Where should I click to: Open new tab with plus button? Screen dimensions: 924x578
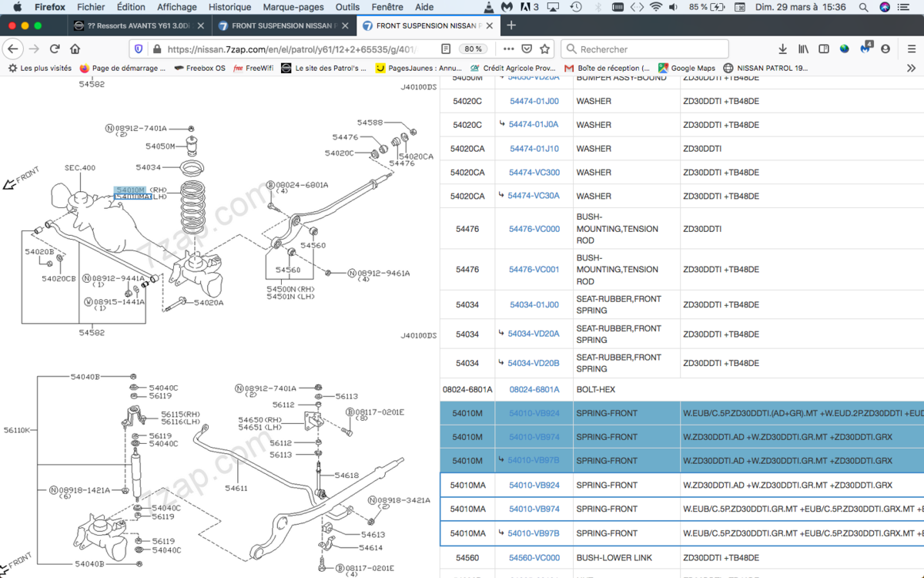click(511, 25)
